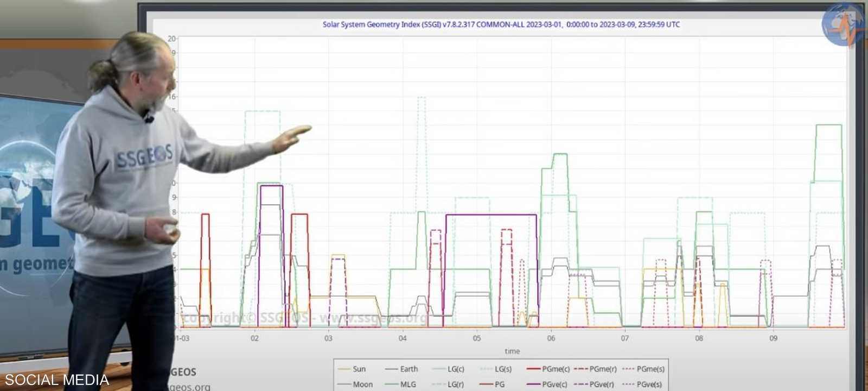The image size is (868, 391).
Task: Select the PGme(c) legend entry
Action: coord(548,369)
